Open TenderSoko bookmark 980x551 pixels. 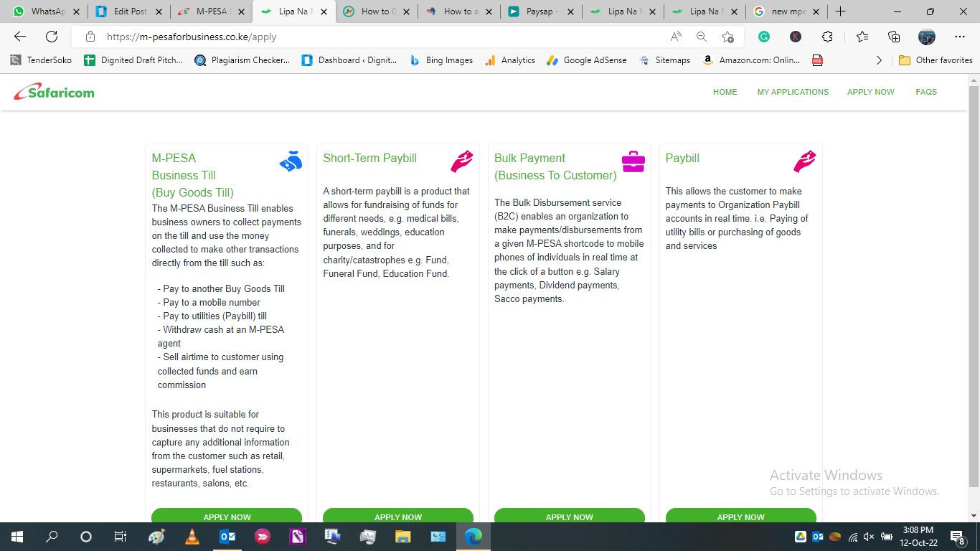click(x=41, y=60)
